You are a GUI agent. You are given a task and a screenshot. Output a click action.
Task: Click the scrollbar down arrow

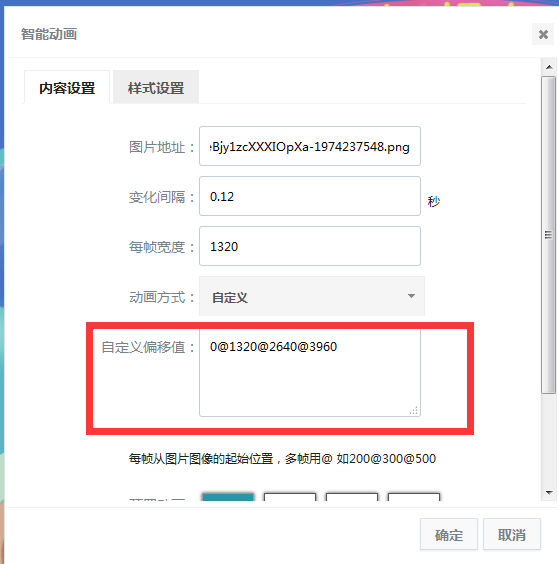click(x=549, y=492)
